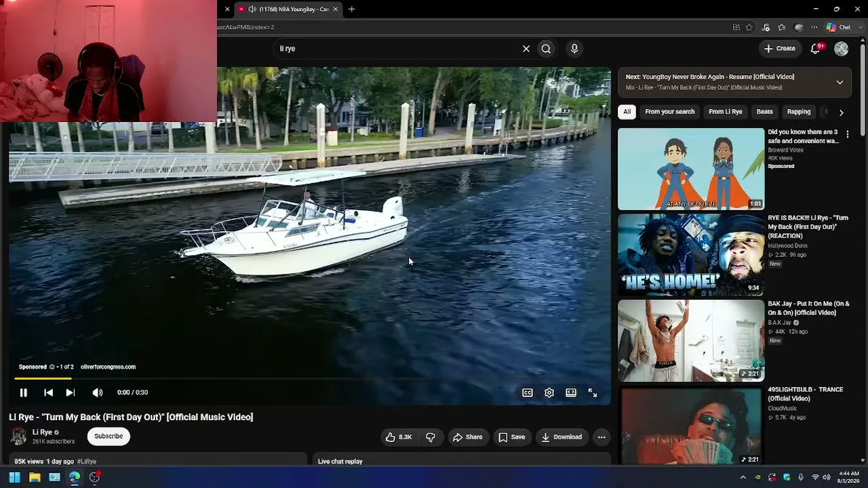The image size is (868, 488).
Task: Open the Li Rye channel name link
Action: click(42, 432)
